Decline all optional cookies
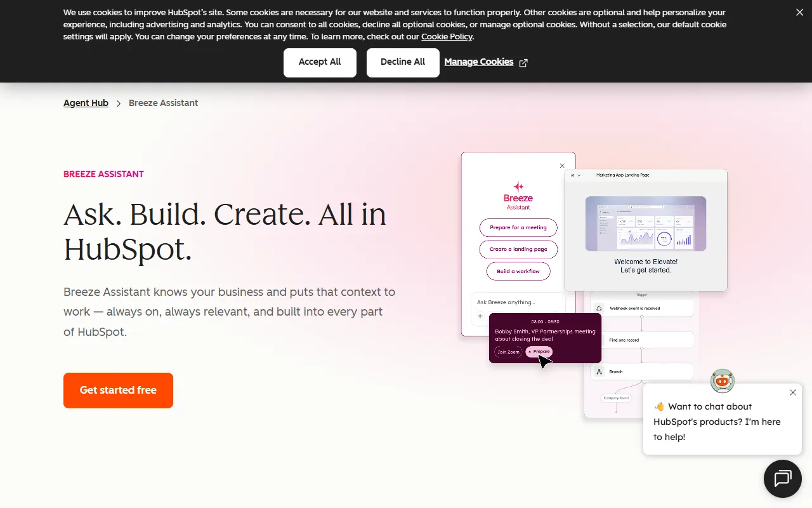 403,62
